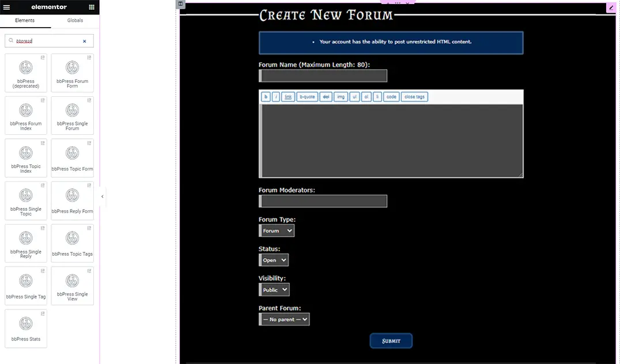This screenshot has height=364, width=620.
Task: Click into the Forum Moderators input field
Action: click(323, 201)
